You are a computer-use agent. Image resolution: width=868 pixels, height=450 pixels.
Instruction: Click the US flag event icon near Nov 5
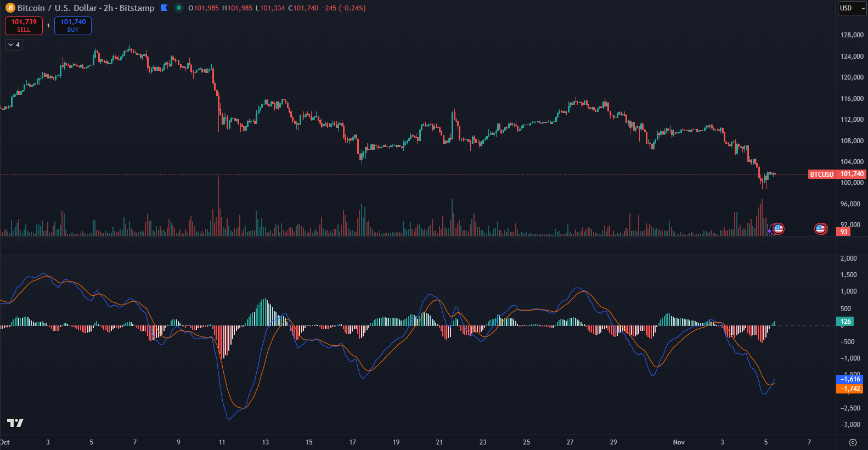click(778, 229)
